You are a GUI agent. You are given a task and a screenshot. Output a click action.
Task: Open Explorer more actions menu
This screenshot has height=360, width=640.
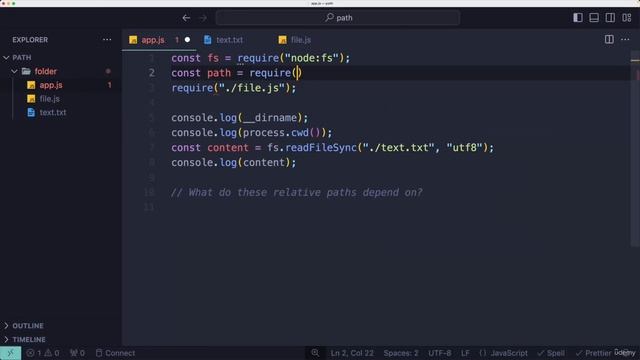click(x=107, y=40)
